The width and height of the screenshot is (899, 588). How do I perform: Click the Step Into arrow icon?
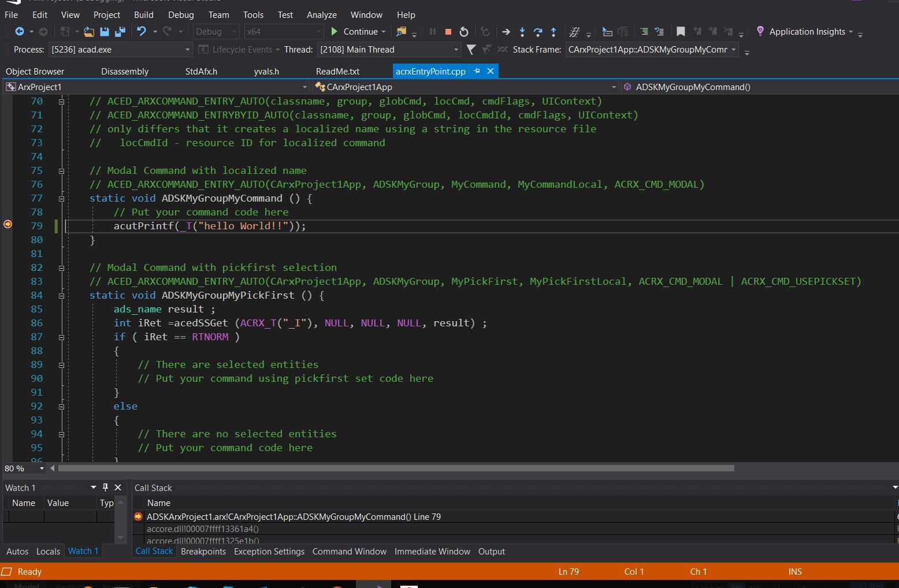pos(522,32)
